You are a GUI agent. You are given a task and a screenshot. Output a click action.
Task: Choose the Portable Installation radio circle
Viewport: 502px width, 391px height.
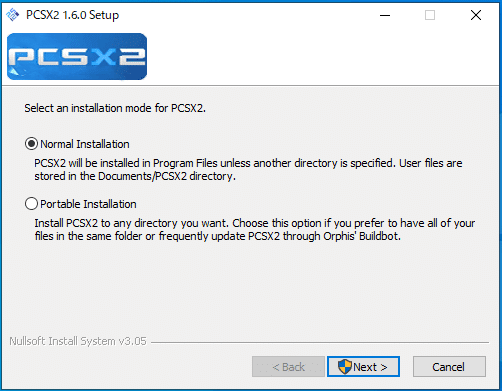click(x=31, y=204)
